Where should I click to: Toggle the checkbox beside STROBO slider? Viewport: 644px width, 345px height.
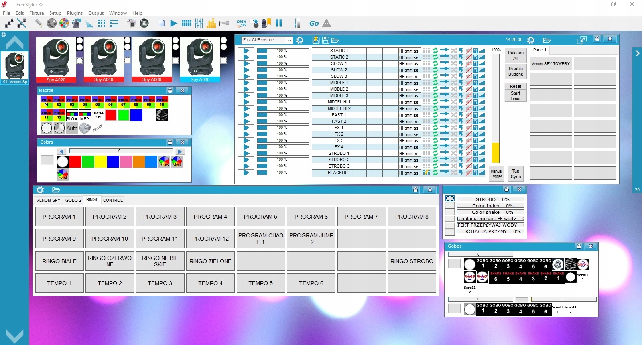450,199
